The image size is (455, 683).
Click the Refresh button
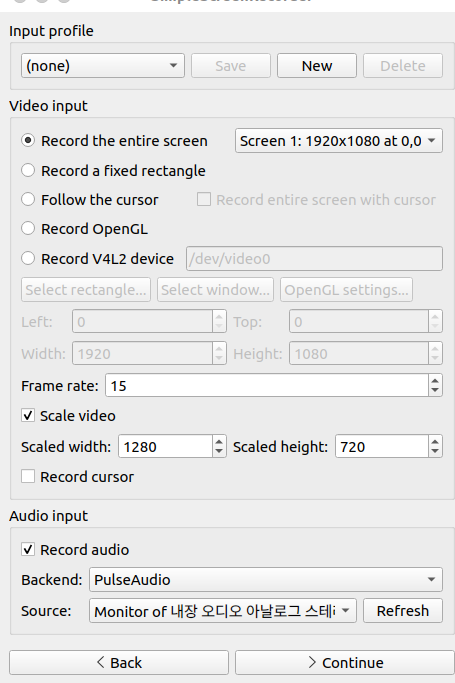coord(403,611)
